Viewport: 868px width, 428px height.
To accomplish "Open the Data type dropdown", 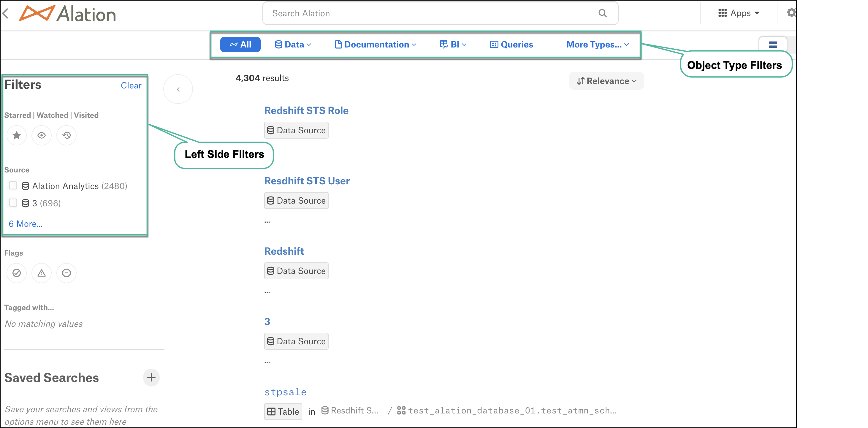I will [x=293, y=45].
